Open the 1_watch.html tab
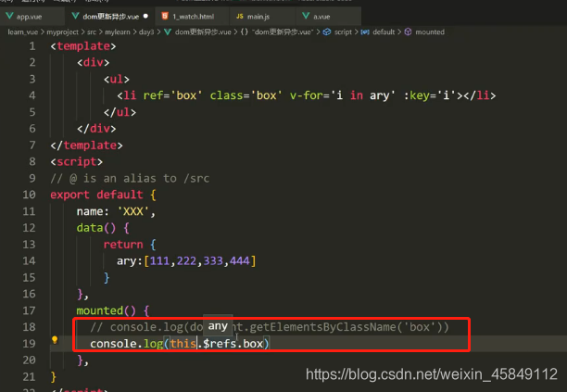 [193, 17]
